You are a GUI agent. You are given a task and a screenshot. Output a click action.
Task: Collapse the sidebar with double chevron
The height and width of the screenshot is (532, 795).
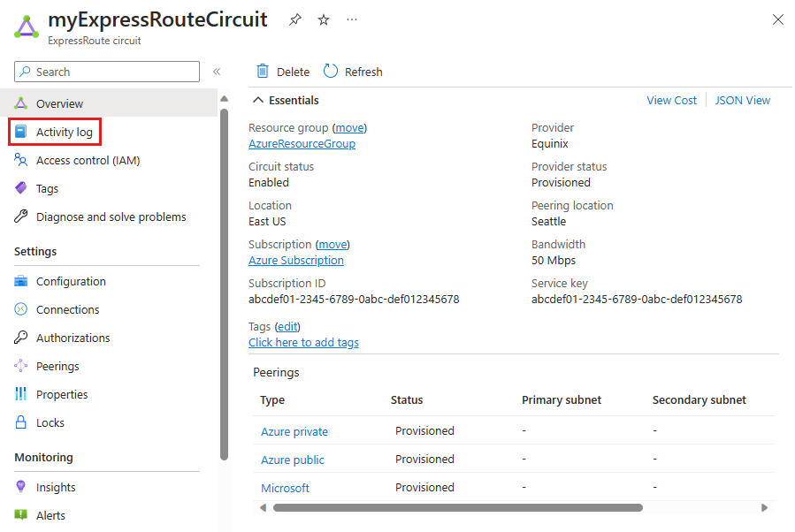point(217,72)
